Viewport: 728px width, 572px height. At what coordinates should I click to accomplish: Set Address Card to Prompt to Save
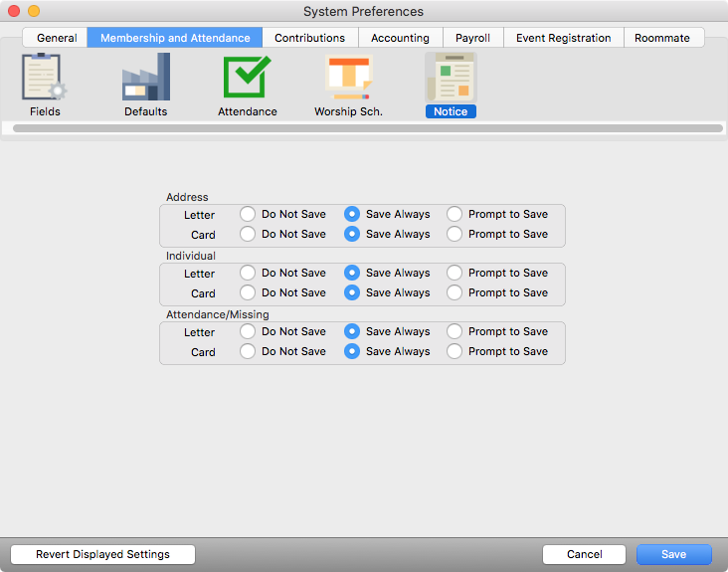(455, 234)
